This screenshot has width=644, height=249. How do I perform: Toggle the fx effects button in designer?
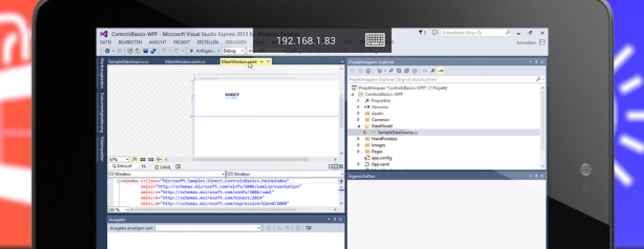134,159
